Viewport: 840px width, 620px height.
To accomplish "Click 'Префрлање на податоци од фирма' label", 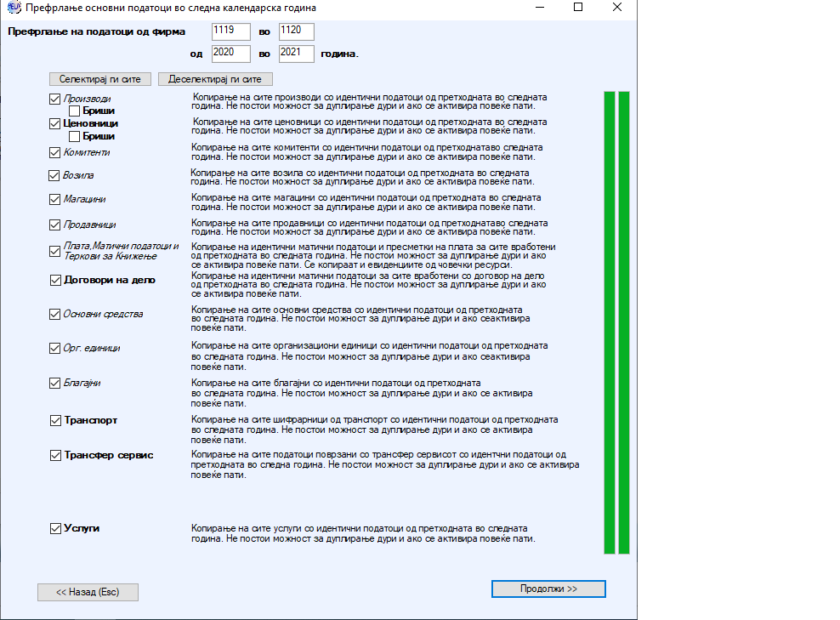I will click(96, 31).
